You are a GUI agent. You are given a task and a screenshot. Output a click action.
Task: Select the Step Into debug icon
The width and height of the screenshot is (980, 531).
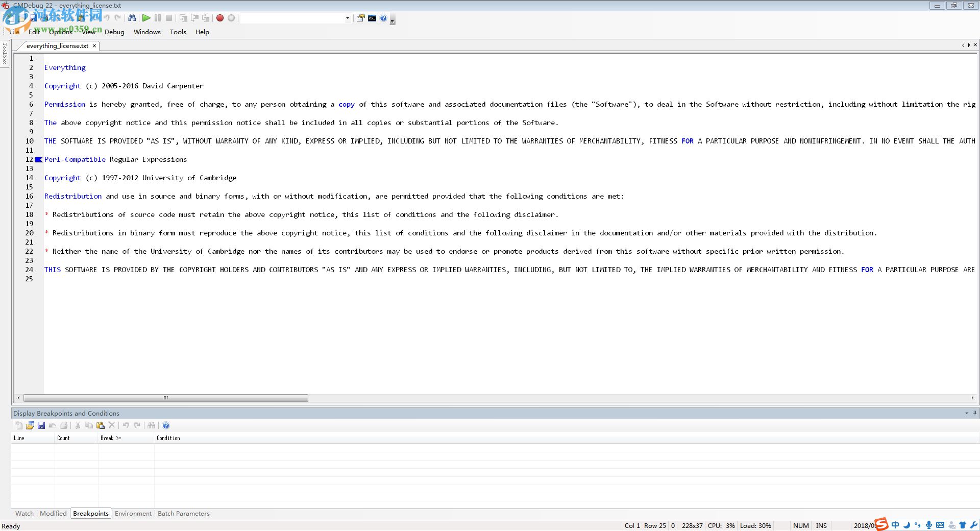(183, 18)
